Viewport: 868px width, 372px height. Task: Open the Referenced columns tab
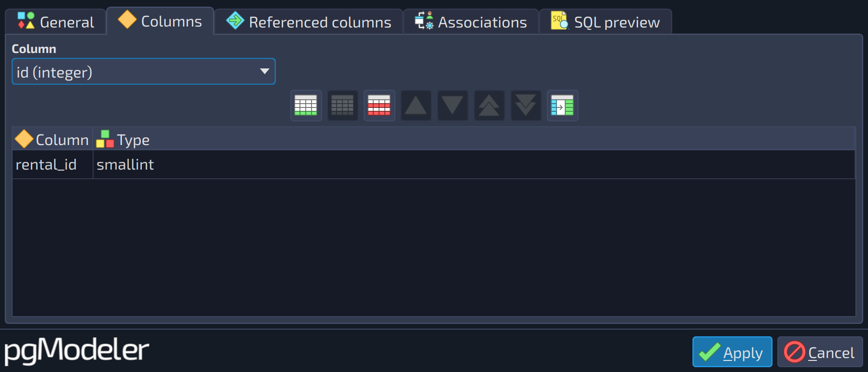[309, 22]
